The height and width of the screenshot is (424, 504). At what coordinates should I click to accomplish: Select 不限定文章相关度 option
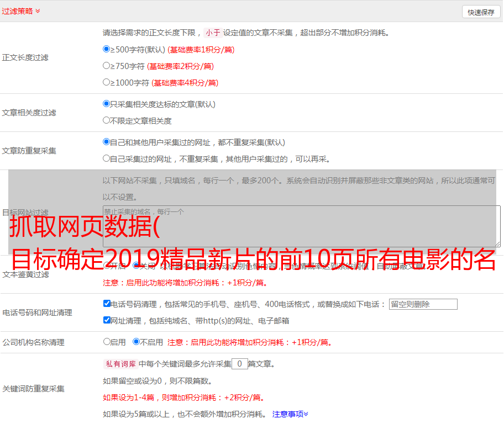pos(107,120)
